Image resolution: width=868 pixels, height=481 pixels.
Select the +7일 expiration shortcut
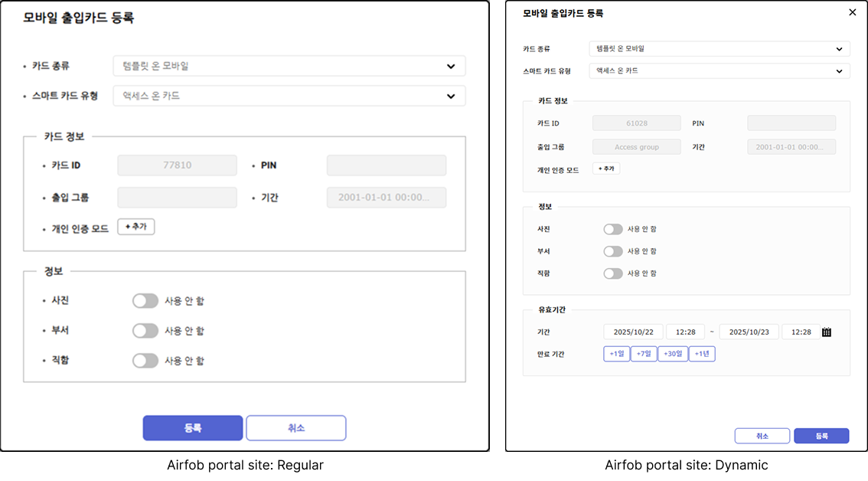click(644, 354)
